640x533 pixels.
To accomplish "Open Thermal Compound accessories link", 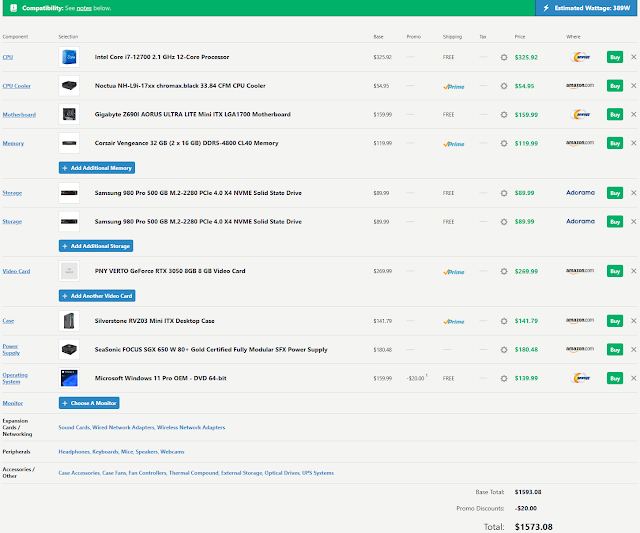I will pyautogui.click(x=193, y=473).
